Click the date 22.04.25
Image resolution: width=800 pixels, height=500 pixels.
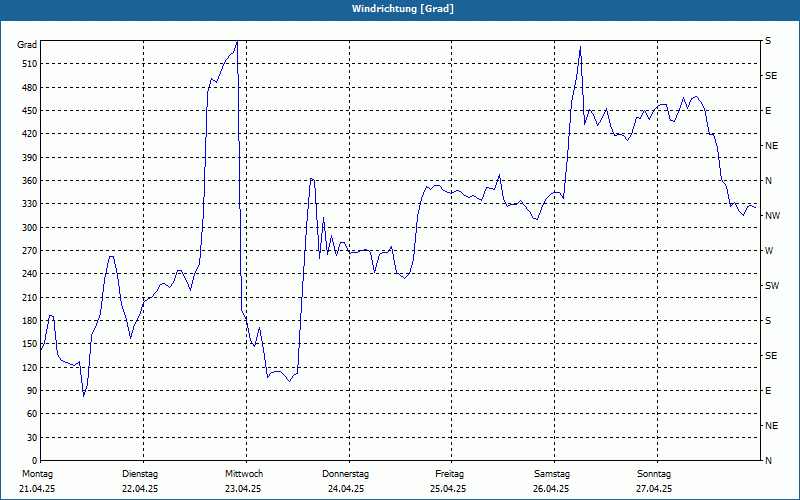coord(140,489)
